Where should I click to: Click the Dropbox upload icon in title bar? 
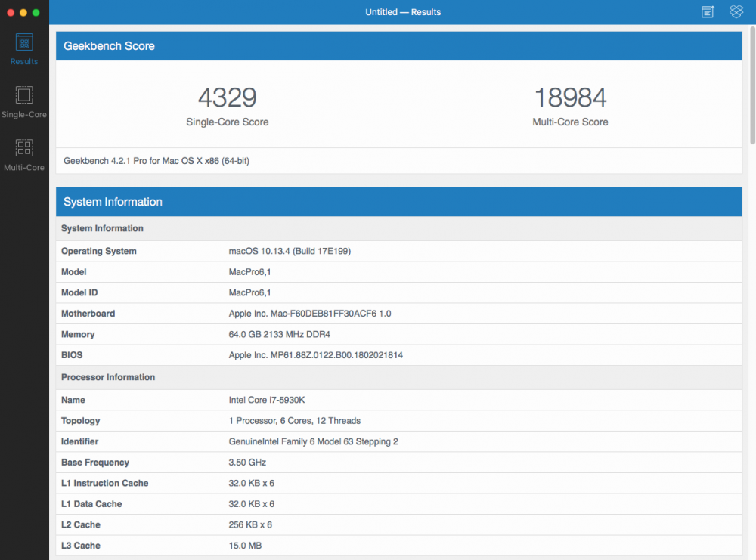736,11
